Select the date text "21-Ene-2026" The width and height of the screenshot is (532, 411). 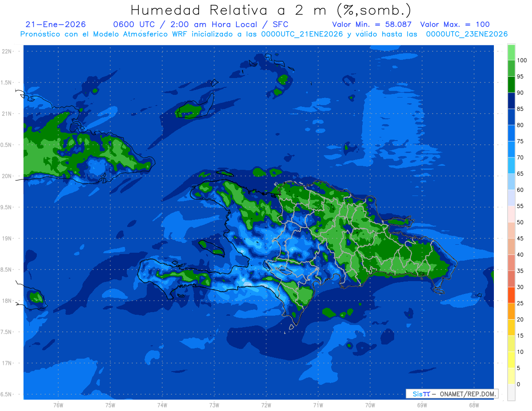pos(56,24)
